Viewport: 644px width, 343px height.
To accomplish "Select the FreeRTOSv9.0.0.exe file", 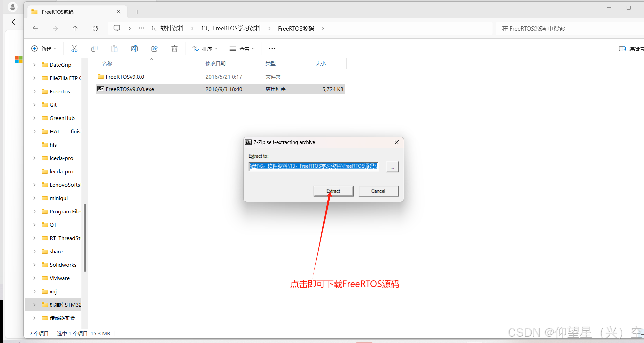I will (x=220, y=89).
